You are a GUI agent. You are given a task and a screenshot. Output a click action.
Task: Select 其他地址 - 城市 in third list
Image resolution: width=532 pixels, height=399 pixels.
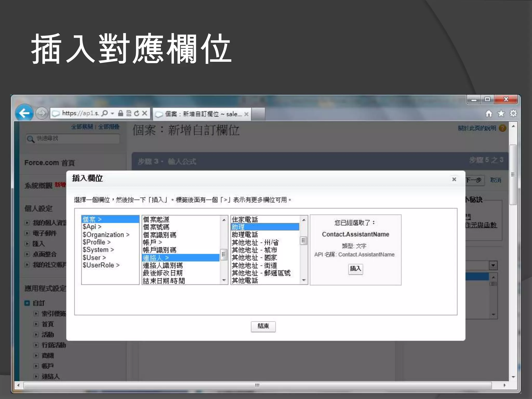click(x=265, y=250)
